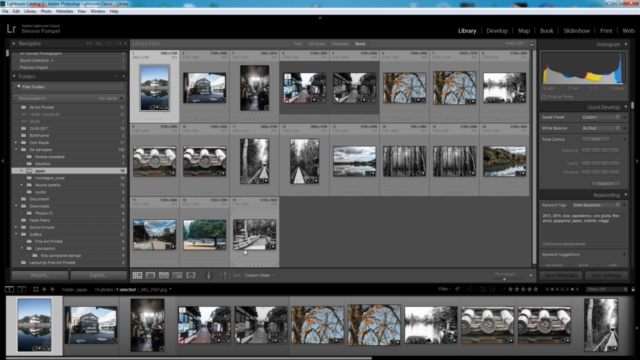
Task: Switch to Survey view in toolbar
Action: point(177,276)
